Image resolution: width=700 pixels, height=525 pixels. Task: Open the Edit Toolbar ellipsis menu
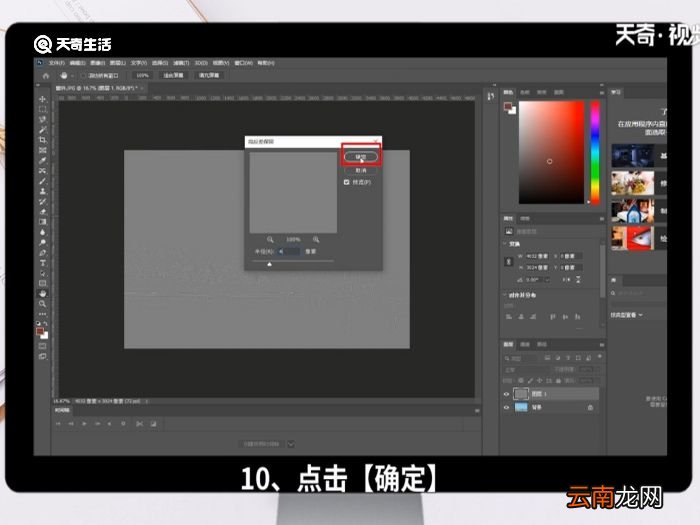pyautogui.click(x=42, y=314)
